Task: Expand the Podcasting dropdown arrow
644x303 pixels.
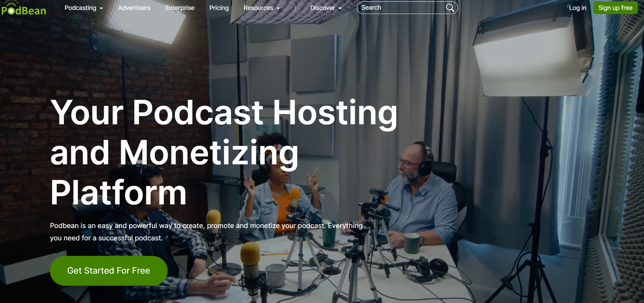Action: 101,8
